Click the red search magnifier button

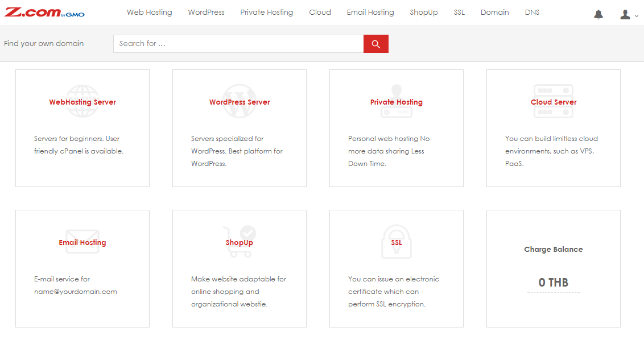click(x=376, y=44)
